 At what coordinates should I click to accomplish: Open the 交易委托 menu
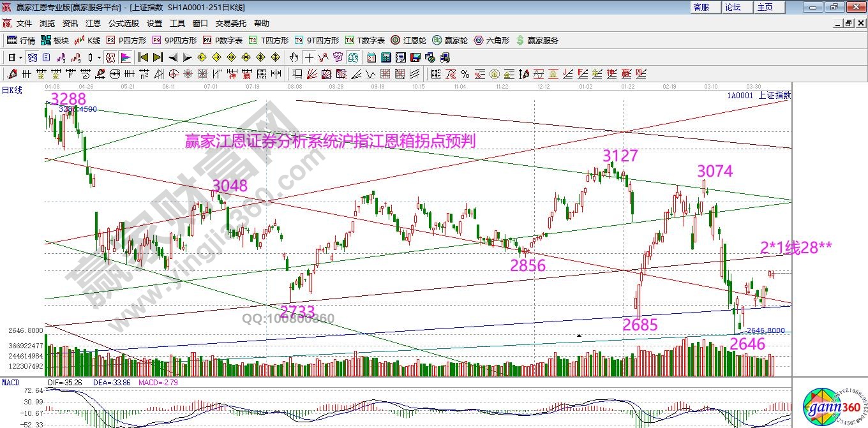tap(230, 24)
